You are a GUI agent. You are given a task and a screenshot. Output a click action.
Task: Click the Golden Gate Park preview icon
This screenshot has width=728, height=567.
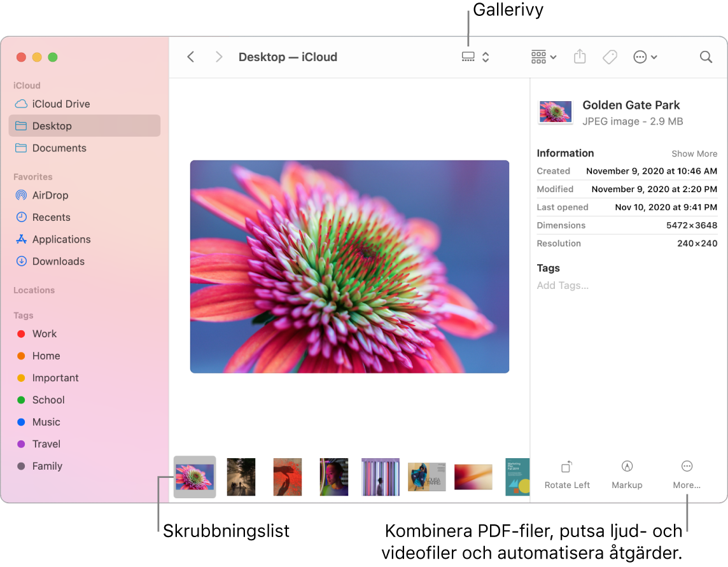tap(555, 112)
